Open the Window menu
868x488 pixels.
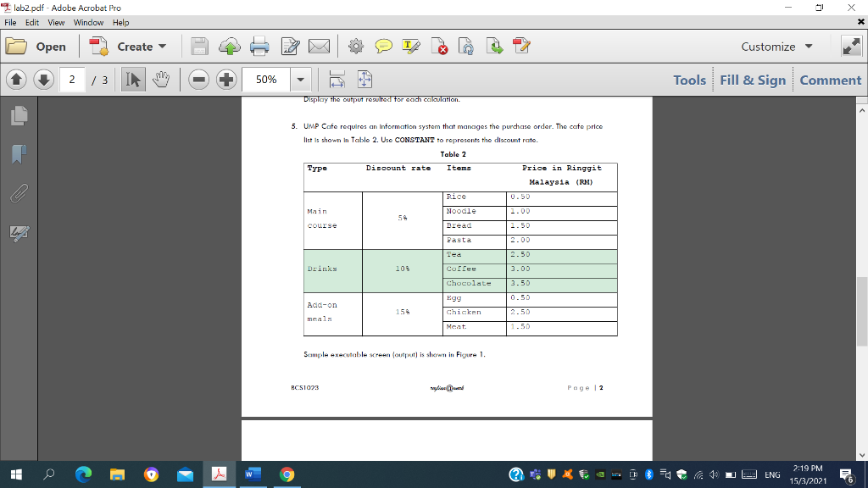[x=88, y=23]
